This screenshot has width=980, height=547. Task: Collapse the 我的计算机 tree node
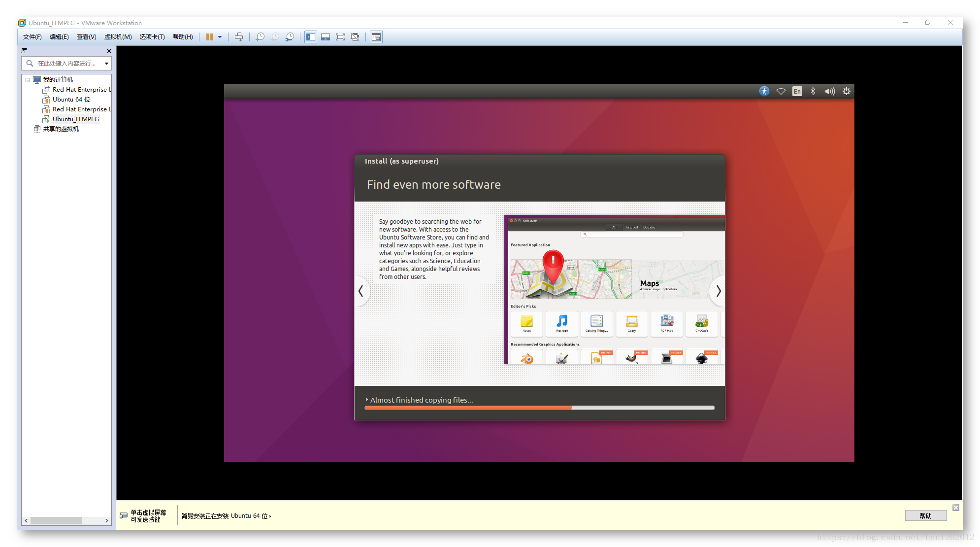point(28,80)
